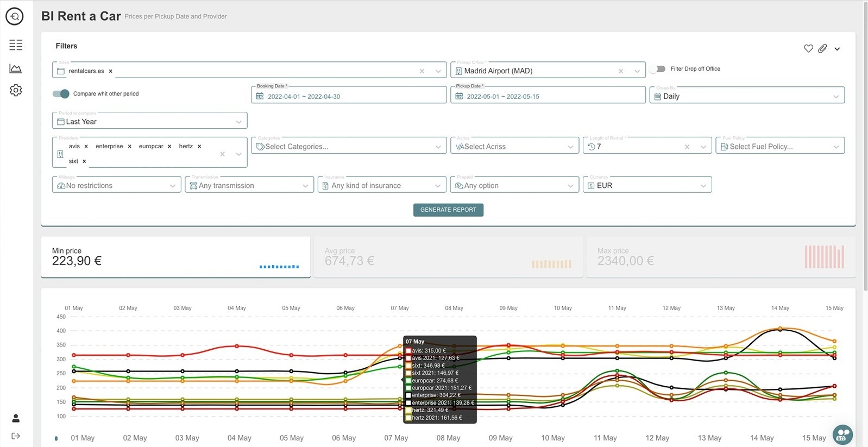The width and height of the screenshot is (868, 447).
Task: Remove the enterprise provider tag
Action: point(129,147)
